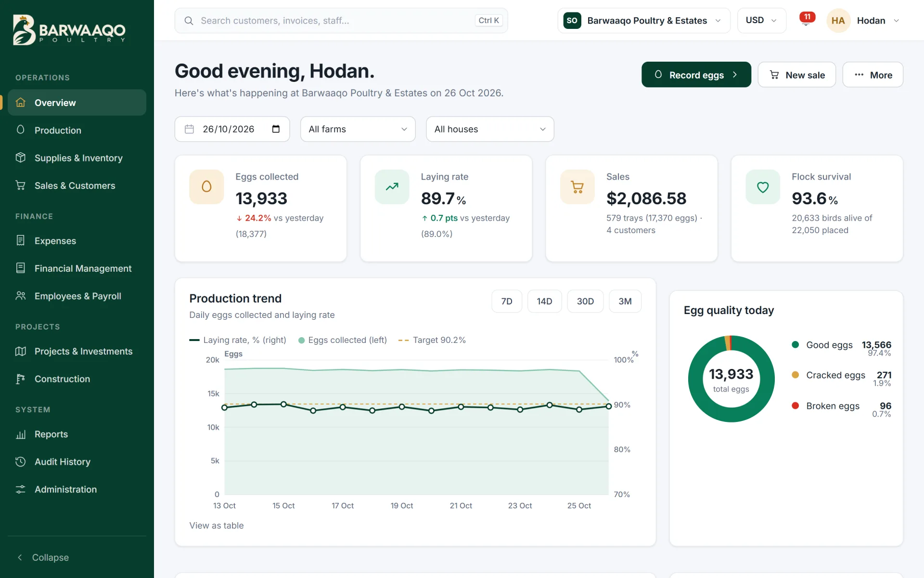Viewport: 924px width, 578px height.
Task: Click the Administration sliders icon
Action: tap(21, 489)
